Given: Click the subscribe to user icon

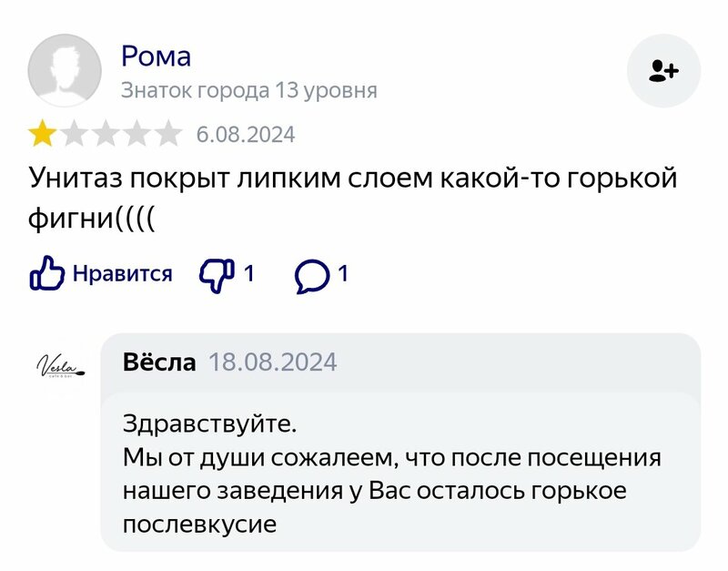Looking at the screenshot, I should click(663, 71).
